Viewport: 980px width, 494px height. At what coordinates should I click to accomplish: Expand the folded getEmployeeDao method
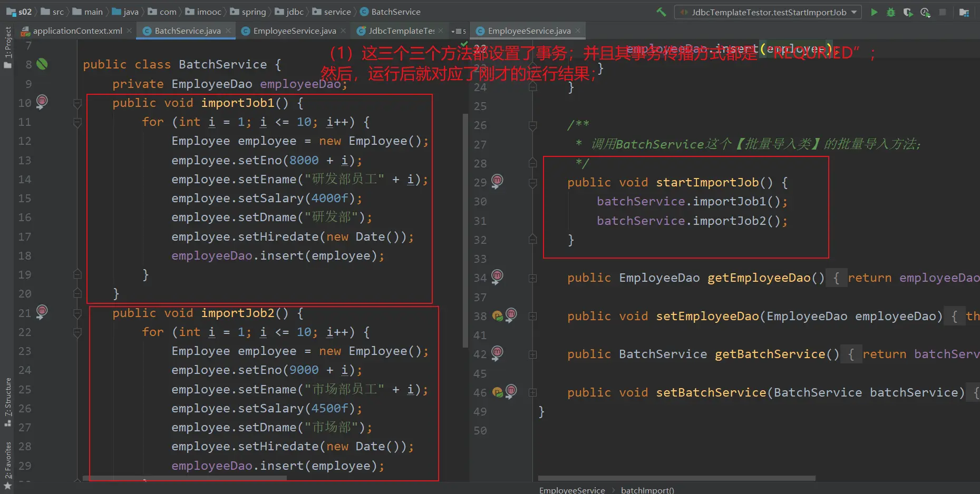(x=533, y=278)
